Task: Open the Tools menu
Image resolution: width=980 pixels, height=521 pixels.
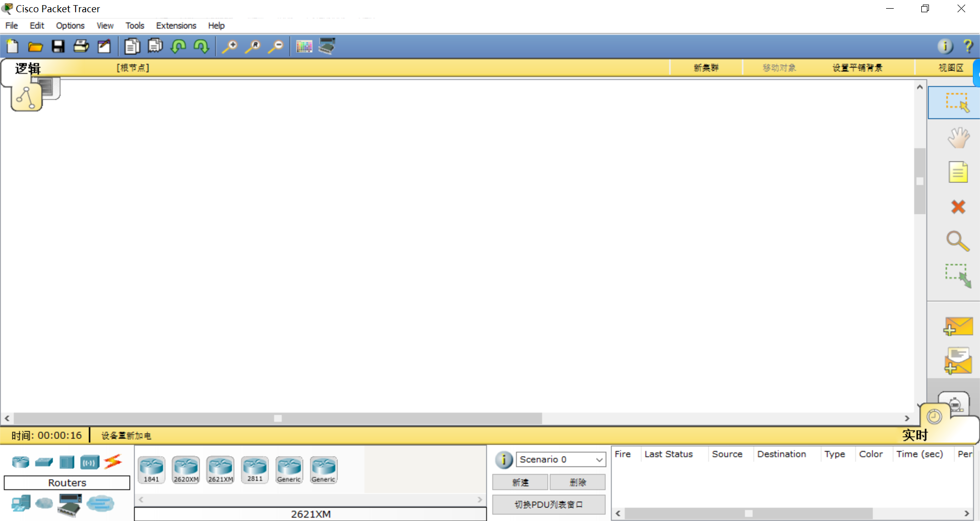Action: 135,26
